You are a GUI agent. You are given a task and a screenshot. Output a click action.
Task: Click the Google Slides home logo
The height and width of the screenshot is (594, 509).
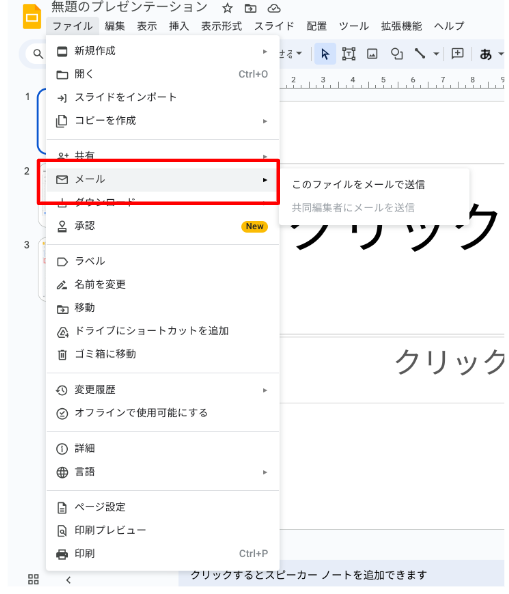coord(32,16)
